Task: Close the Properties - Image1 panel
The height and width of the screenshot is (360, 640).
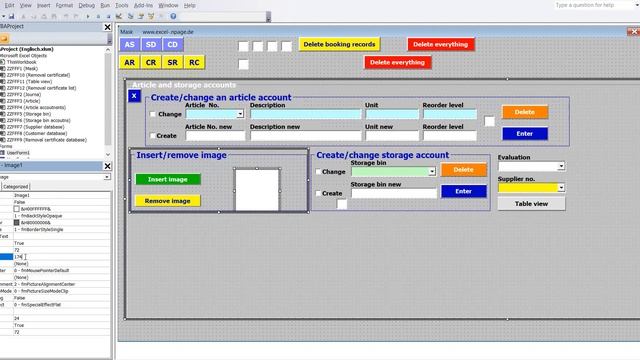Action: 107,166
